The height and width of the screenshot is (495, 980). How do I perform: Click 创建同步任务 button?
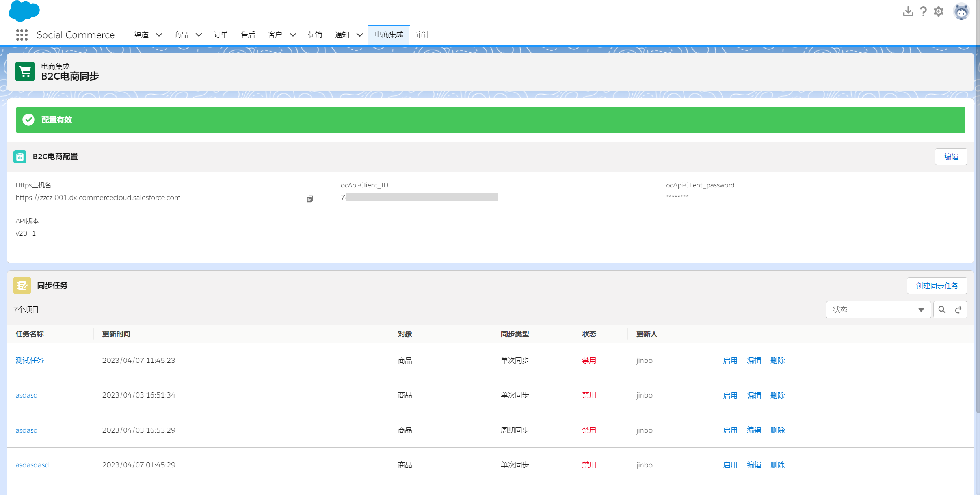point(937,286)
